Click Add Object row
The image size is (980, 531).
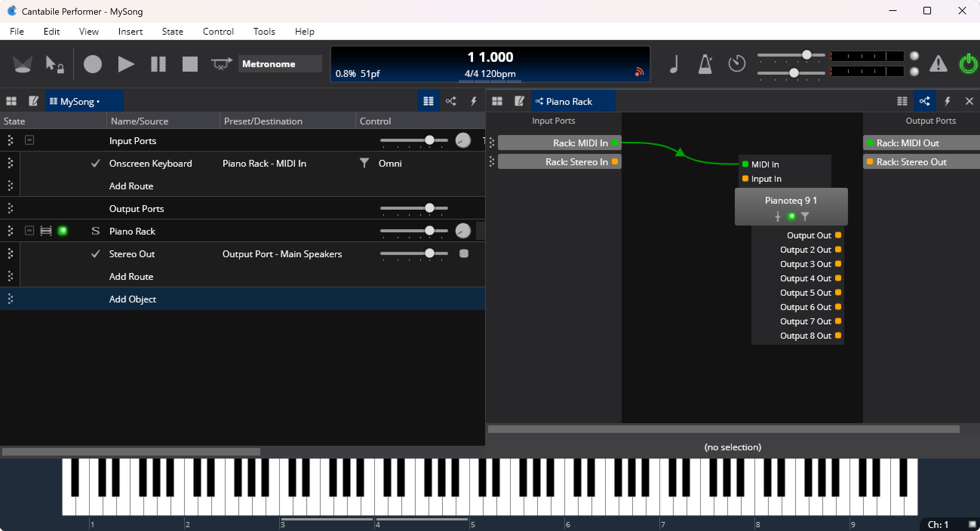(132, 299)
